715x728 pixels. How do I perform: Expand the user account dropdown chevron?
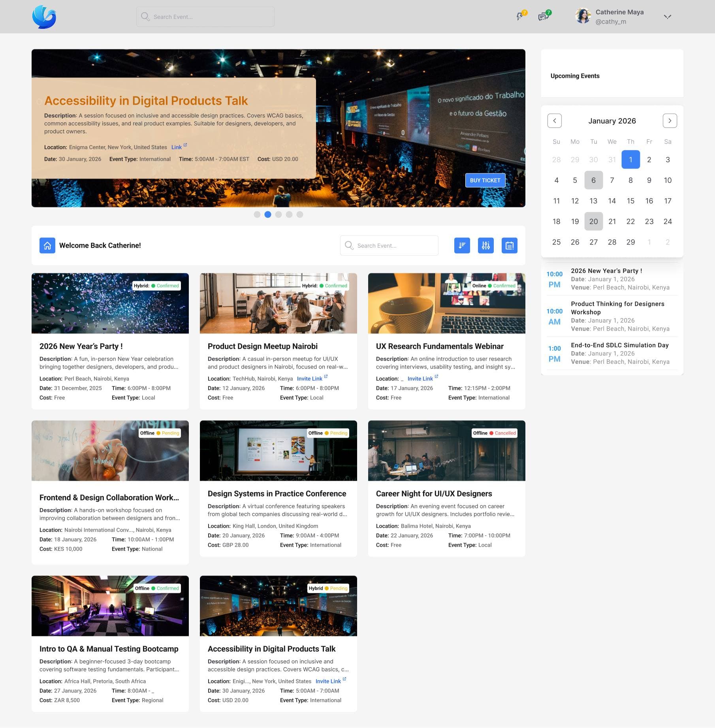pyautogui.click(x=668, y=17)
